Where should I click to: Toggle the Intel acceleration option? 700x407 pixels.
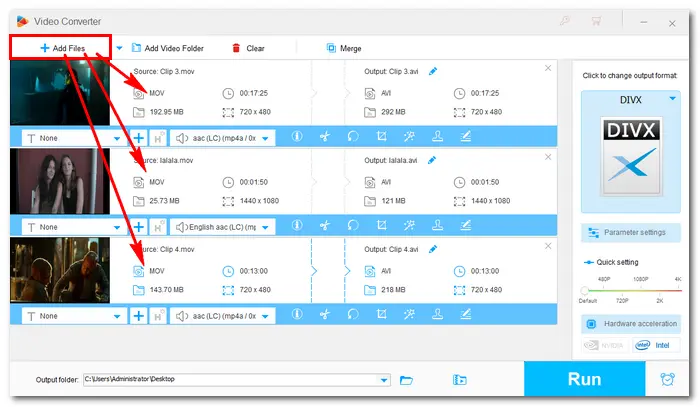pos(656,345)
